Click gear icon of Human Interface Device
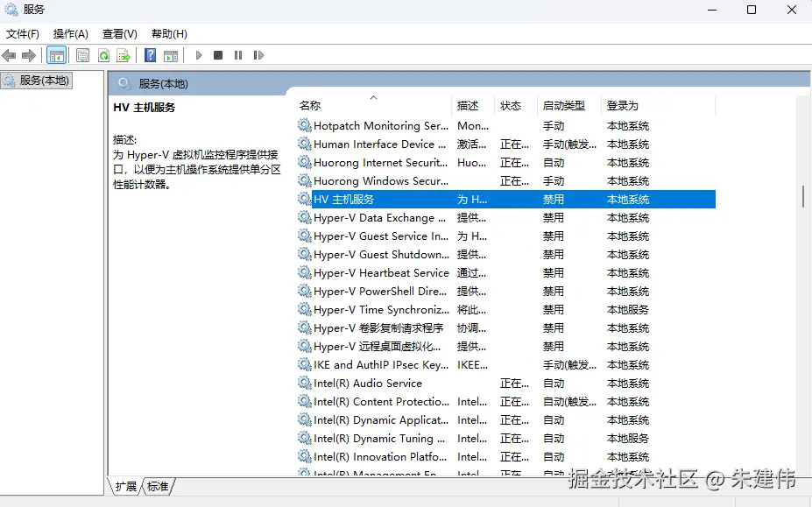This screenshot has height=507, width=812. coord(305,144)
